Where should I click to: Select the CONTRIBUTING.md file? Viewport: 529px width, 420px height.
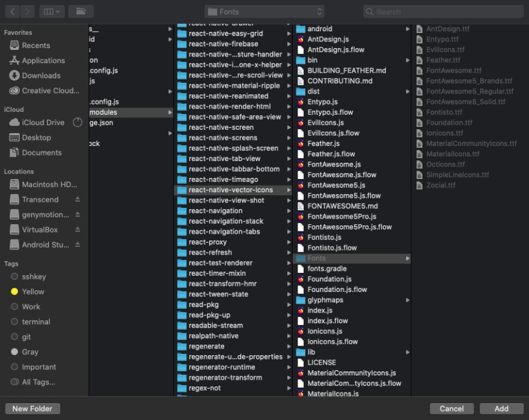point(352,81)
